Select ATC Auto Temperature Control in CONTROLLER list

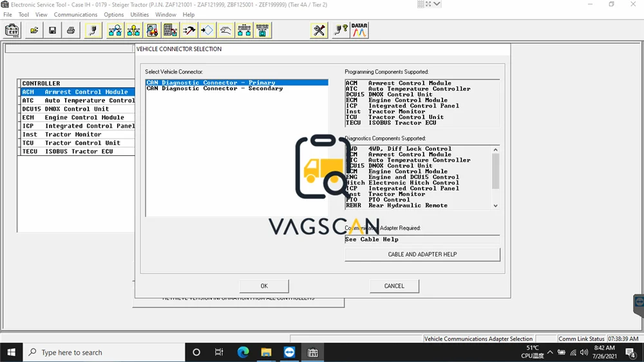pos(78,100)
